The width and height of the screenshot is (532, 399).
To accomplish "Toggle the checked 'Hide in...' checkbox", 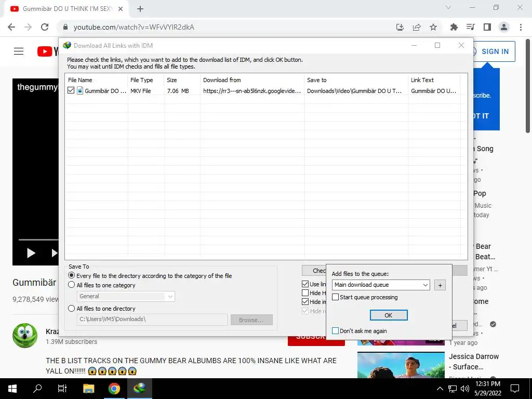I will pyautogui.click(x=305, y=302).
